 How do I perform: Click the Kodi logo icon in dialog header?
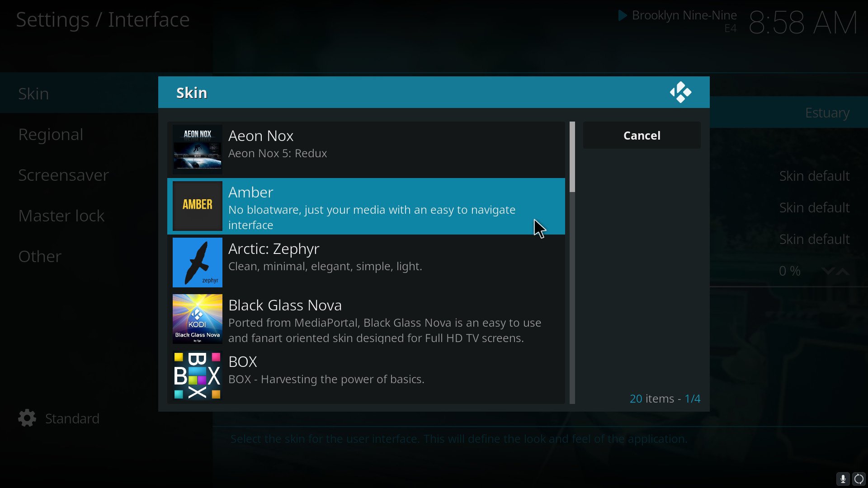[681, 92]
